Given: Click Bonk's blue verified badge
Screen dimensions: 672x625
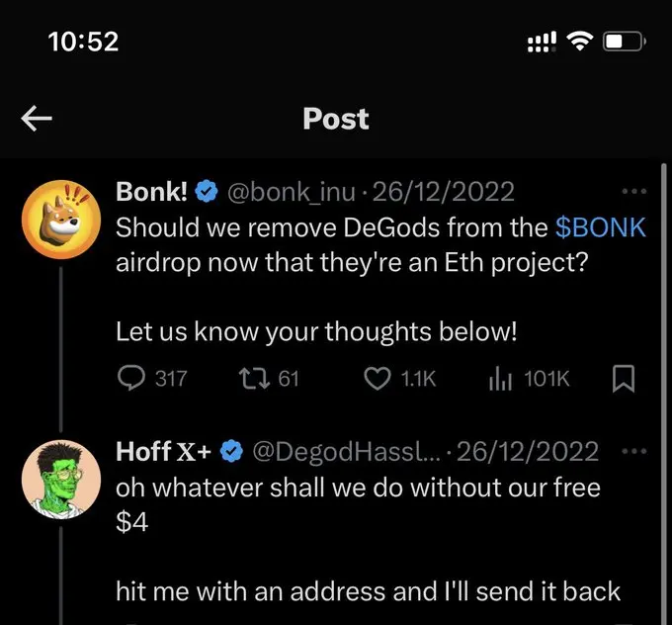Looking at the screenshot, I should (x=207, y=192).
